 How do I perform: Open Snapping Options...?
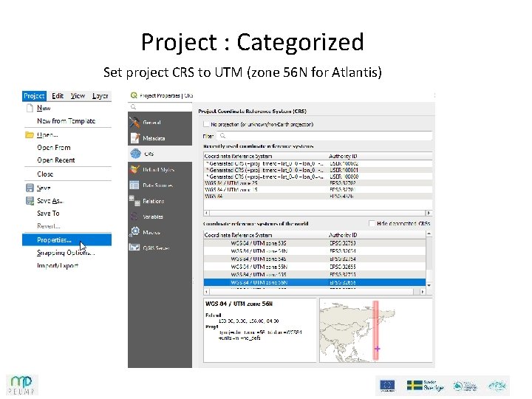click(x=66, y=253)
